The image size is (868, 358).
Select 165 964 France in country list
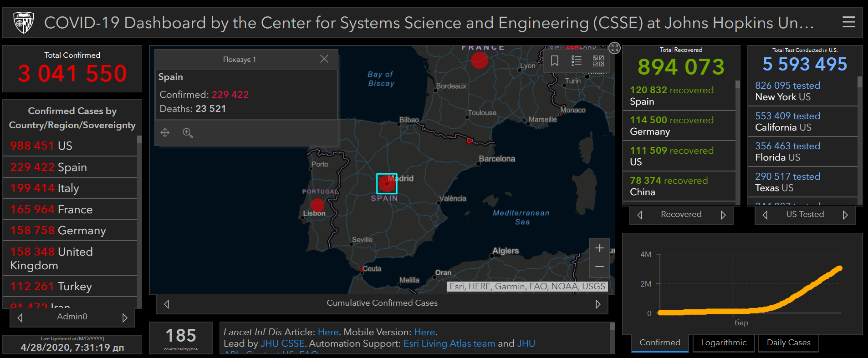[70, 209]
